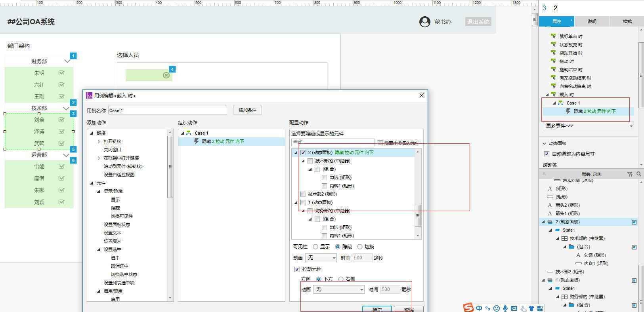This screenshot has width=644, height=312.
Task: Click the event icon beside 鼠标单击 时
Action: tap(553, 36)
